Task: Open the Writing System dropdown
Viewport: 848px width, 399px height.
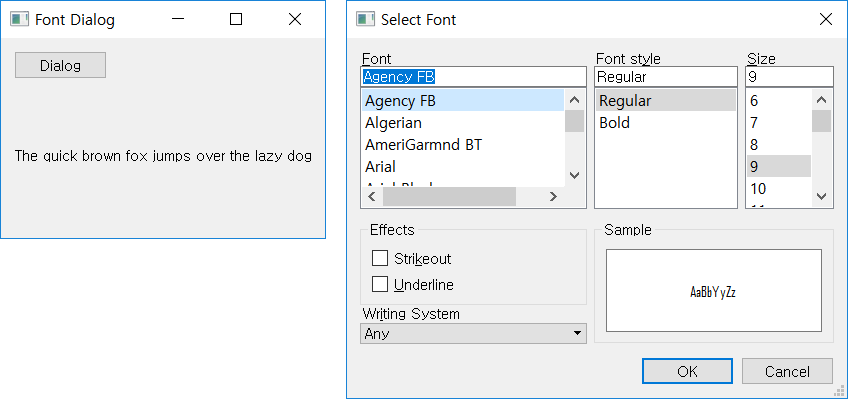Action: point(473,334)
